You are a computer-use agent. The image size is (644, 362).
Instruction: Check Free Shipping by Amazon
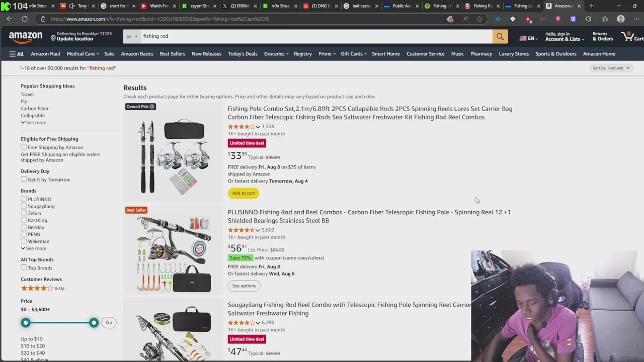(24, 147)
